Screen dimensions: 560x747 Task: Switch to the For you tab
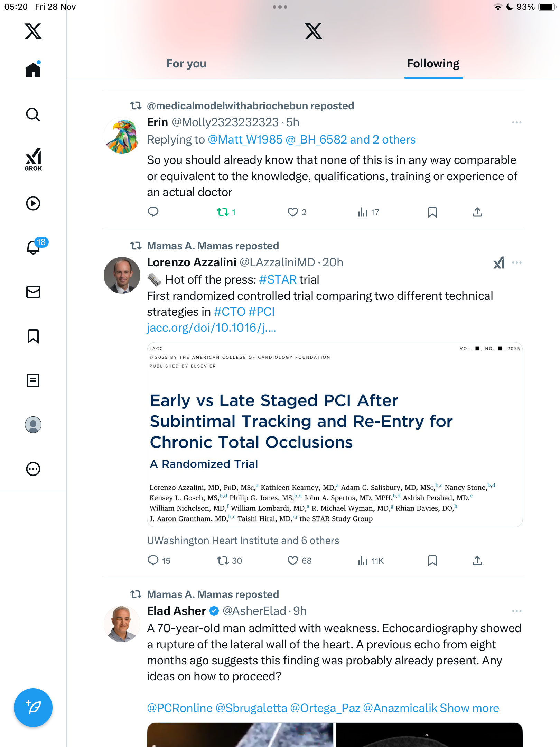point(186,64)
